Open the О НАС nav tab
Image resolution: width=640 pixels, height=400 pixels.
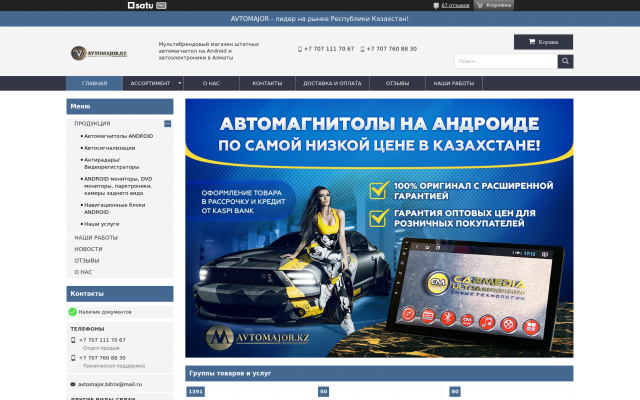click(x=211, y=83)
